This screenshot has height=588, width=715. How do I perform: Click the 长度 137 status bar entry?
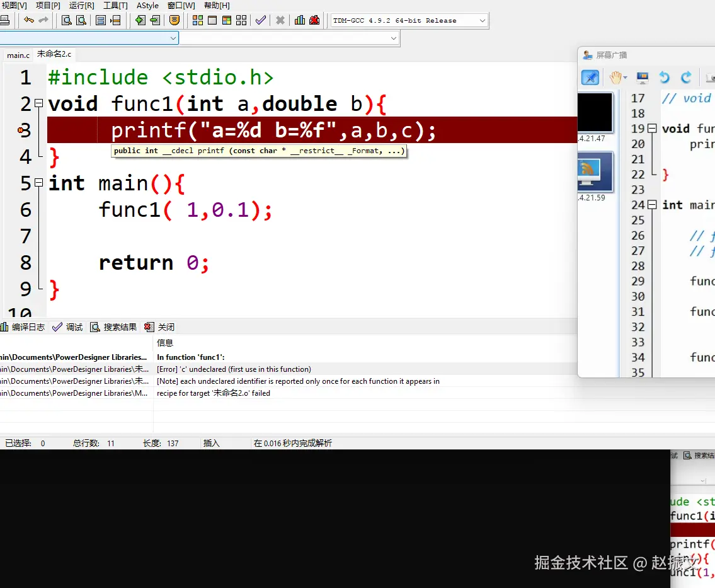161,443
